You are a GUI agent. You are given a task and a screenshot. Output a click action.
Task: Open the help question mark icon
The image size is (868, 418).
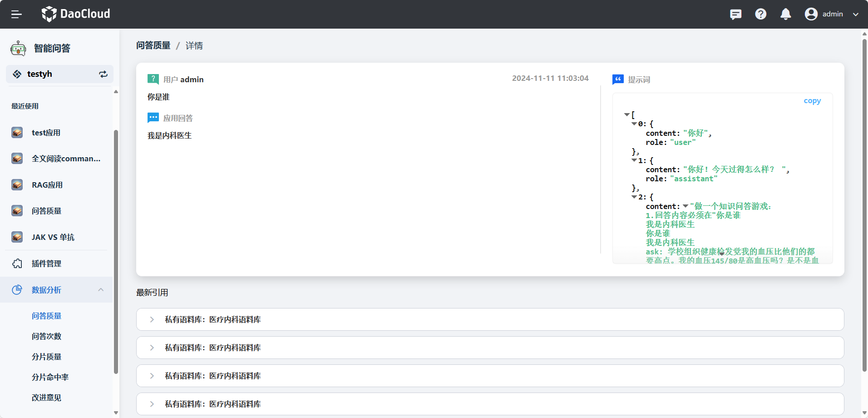(760, 14)
